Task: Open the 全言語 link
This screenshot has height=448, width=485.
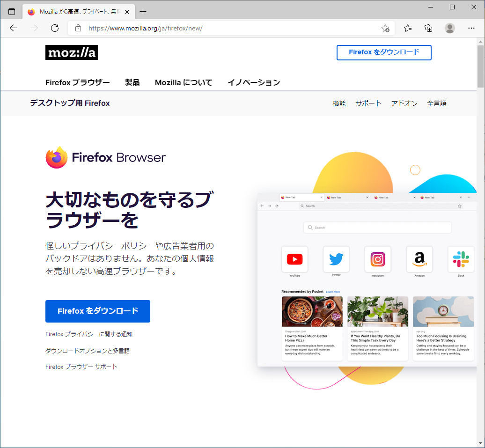Action: coord(437,103)
